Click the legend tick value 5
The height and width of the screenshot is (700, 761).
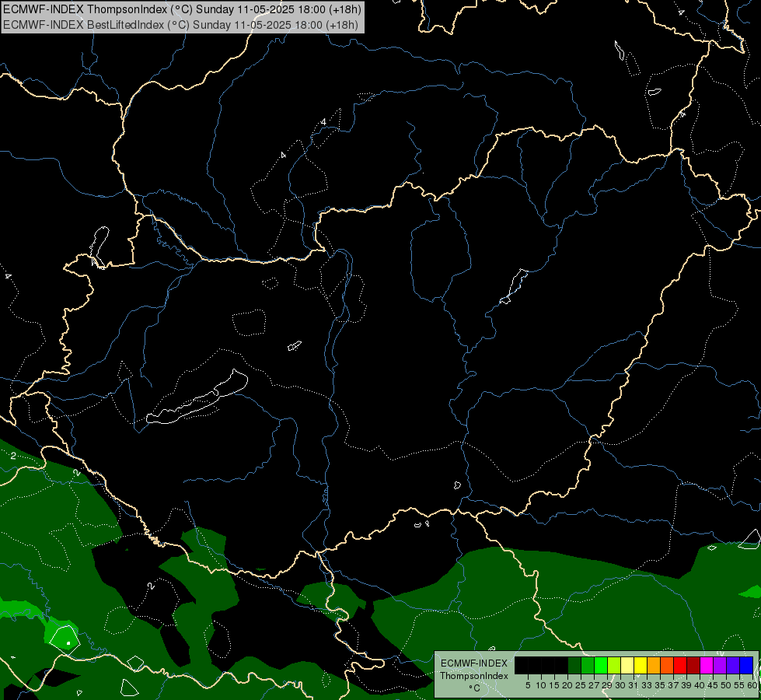(x=528, y=685)
